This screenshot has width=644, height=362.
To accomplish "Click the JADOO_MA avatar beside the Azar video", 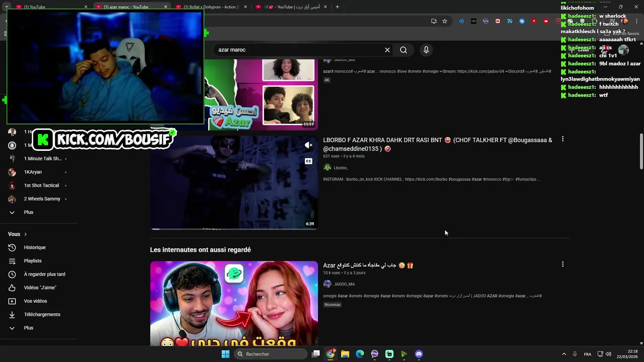I will (x=327, y=284).
